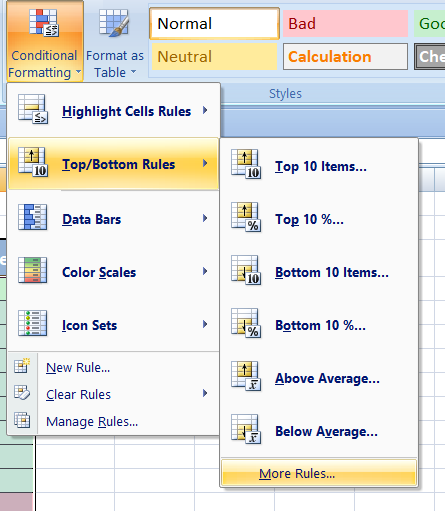The height and width of the screenshot is (511, 445).
Task: Click the Top 10 Items icon
Action: coord(246,164)
